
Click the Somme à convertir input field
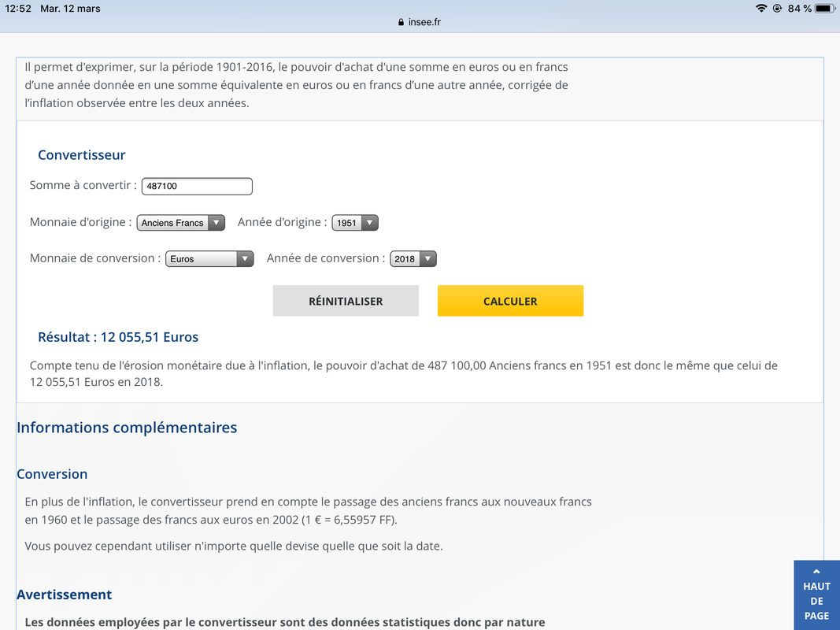[x=197, y=186]
